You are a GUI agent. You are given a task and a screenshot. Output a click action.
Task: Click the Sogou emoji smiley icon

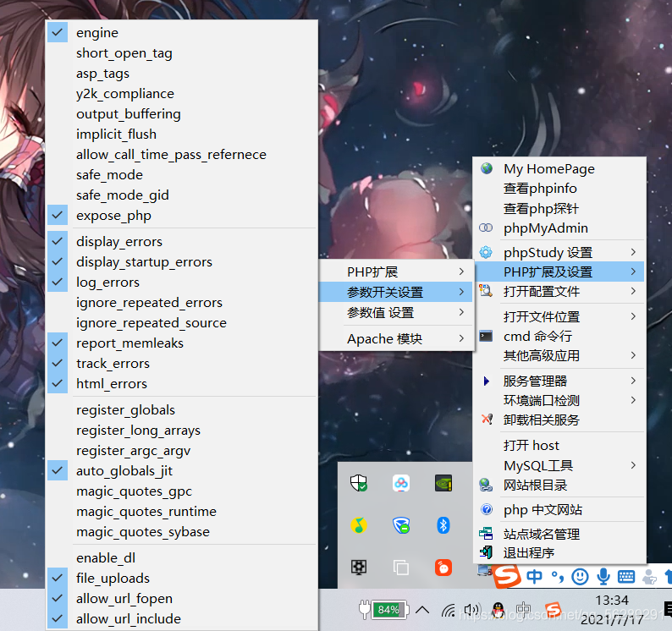point(580,577)
